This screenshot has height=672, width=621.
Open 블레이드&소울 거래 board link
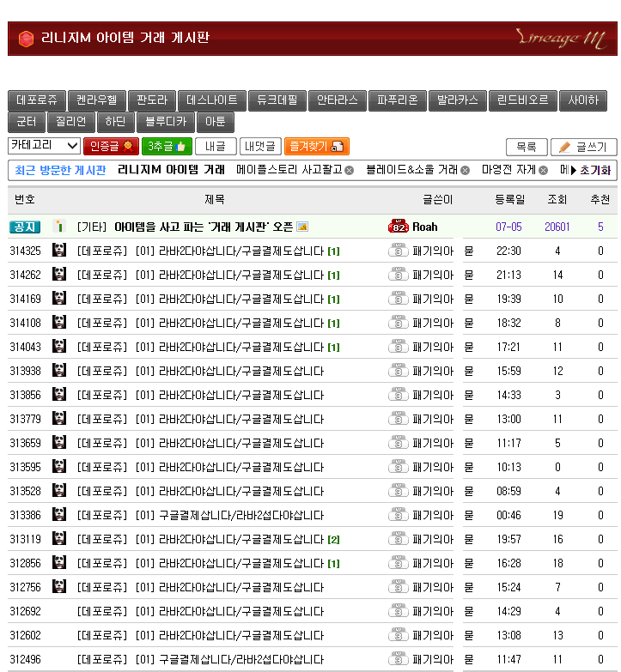(411, 170)
